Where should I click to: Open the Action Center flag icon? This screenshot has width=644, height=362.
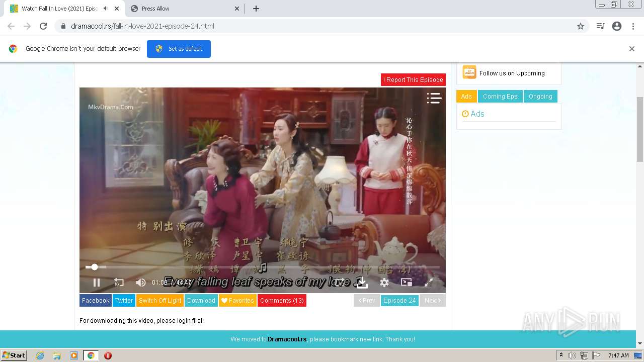point(596,355)
